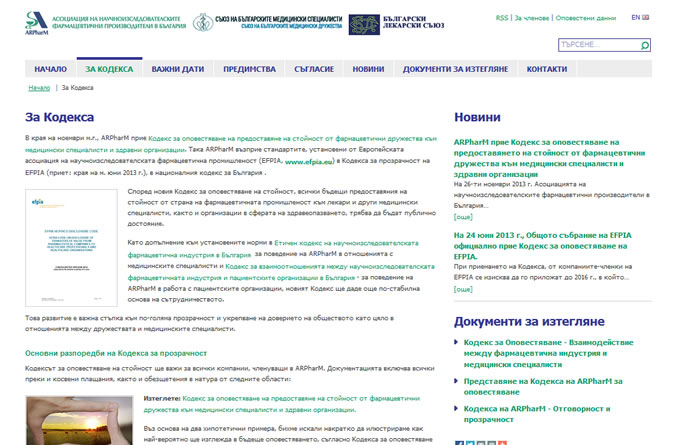Click [още] under the ARPharM news item

click(463, 217)
